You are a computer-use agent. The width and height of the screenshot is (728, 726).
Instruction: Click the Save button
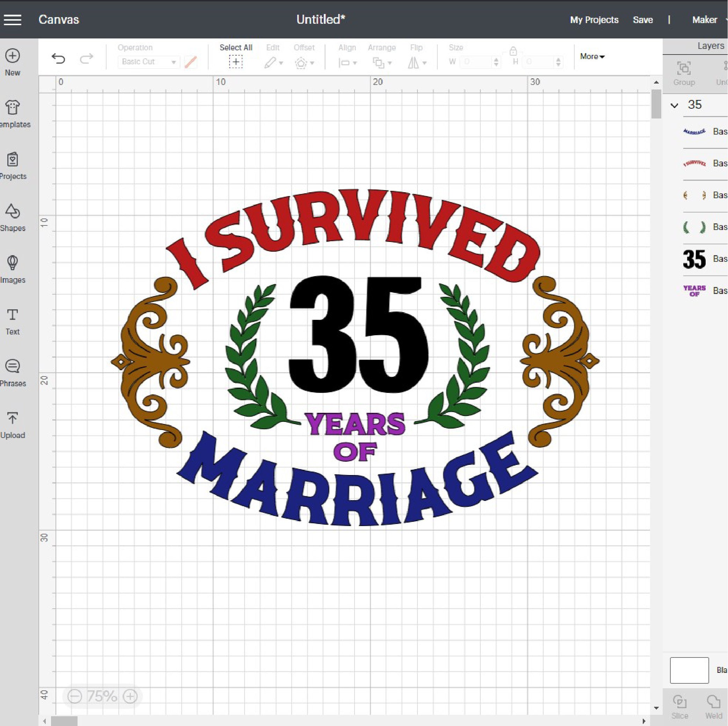tap(643, 20)
